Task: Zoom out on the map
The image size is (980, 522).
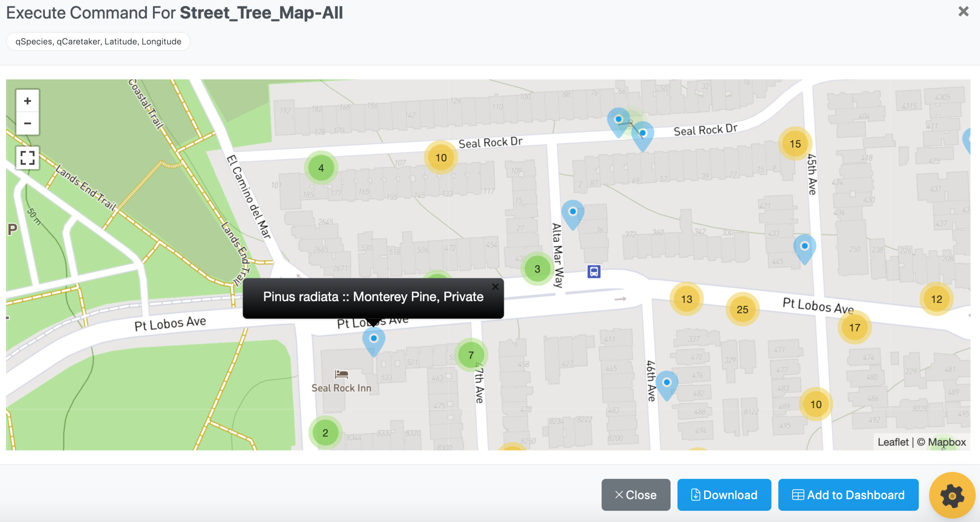Action: tap(27, 123)
